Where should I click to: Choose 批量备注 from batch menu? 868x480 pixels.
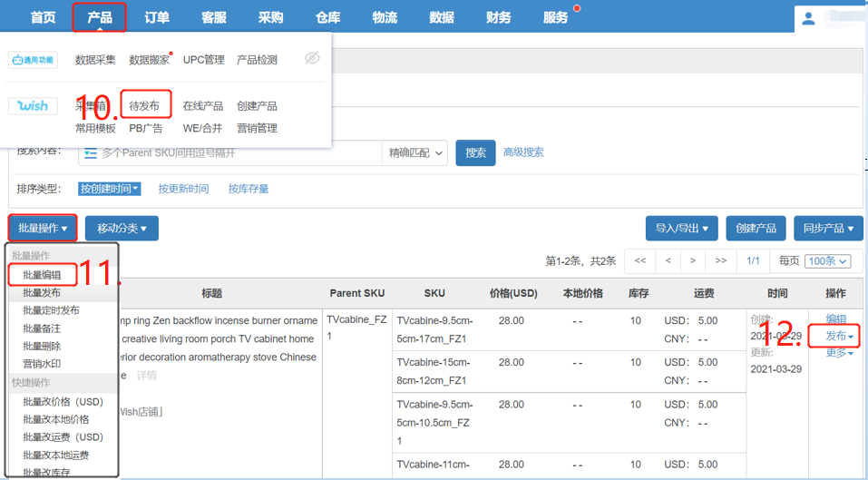coord(42,328)
